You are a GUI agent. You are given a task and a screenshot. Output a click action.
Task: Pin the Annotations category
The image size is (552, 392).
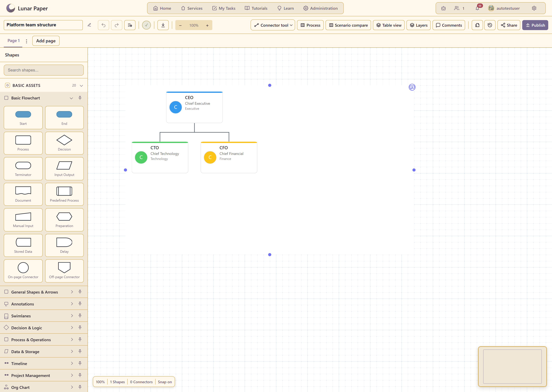tap(80, 304)
